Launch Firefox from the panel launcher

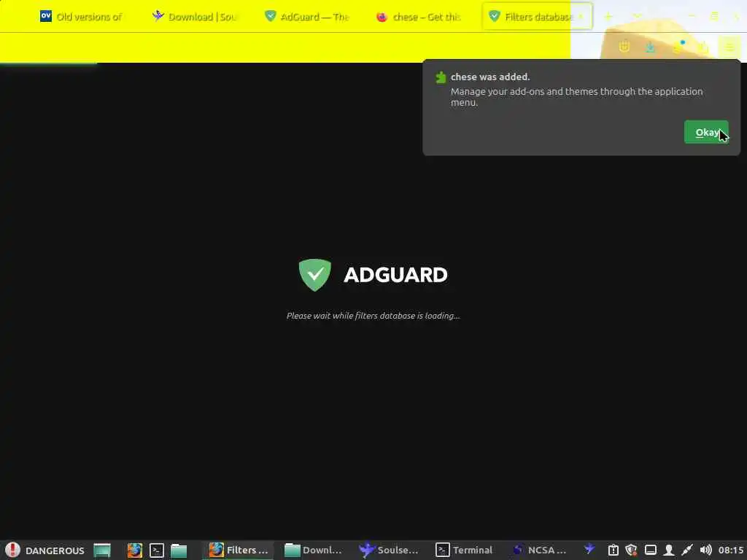(135, 550)
